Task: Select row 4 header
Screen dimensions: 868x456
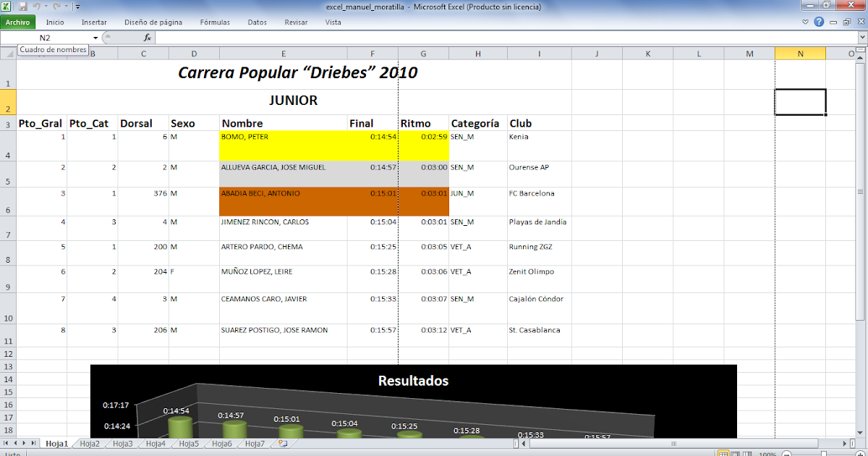Action: [8, 145]
